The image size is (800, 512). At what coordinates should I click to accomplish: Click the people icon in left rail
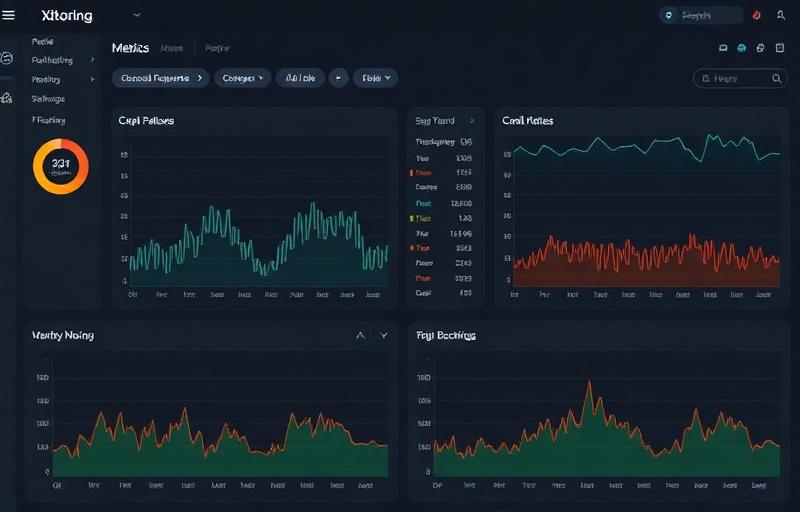(x=7, y=98)
